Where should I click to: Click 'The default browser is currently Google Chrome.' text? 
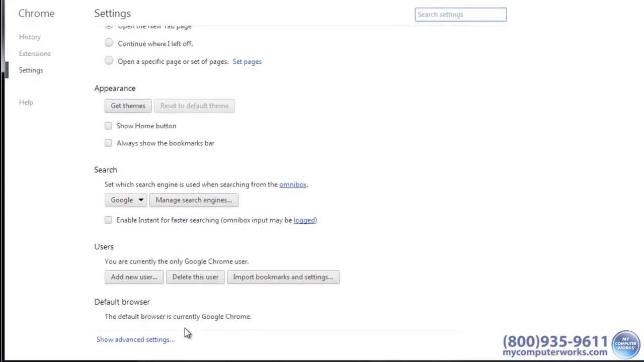(178, 317)
